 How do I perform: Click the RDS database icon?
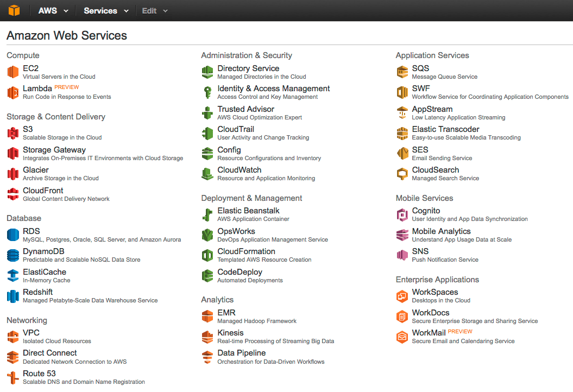click(13, 234)
